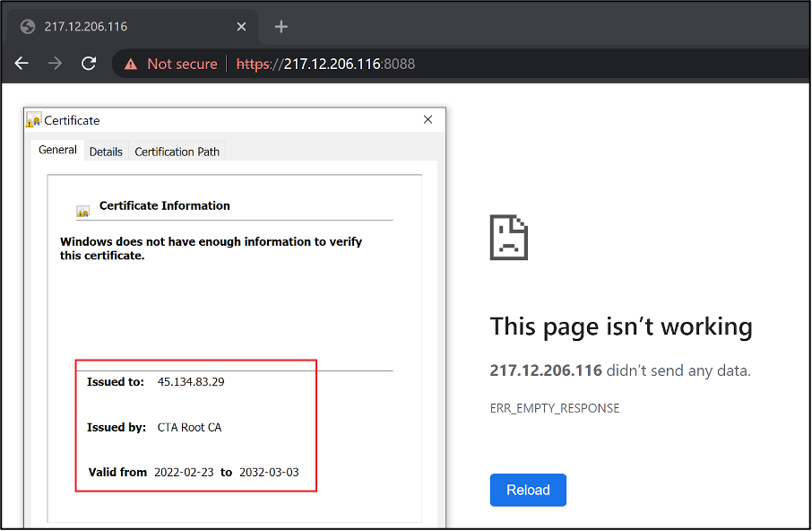Click the CTA Root CA issuer name
This screenshot has height=531, width=812.
189,428
